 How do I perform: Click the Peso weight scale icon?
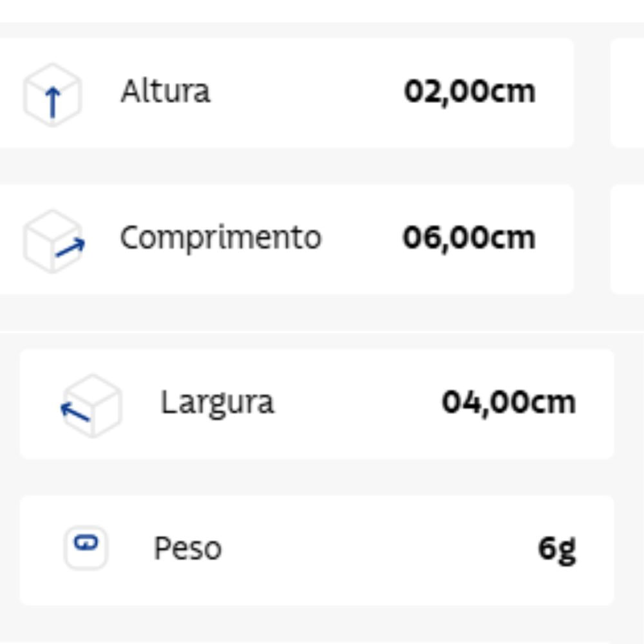point(86,547)
